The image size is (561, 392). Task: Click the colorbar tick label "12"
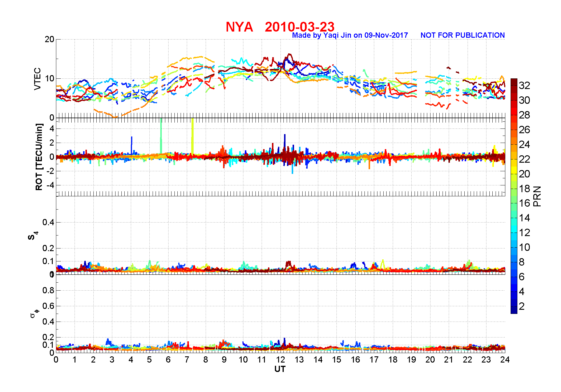(x=524, y=233)
